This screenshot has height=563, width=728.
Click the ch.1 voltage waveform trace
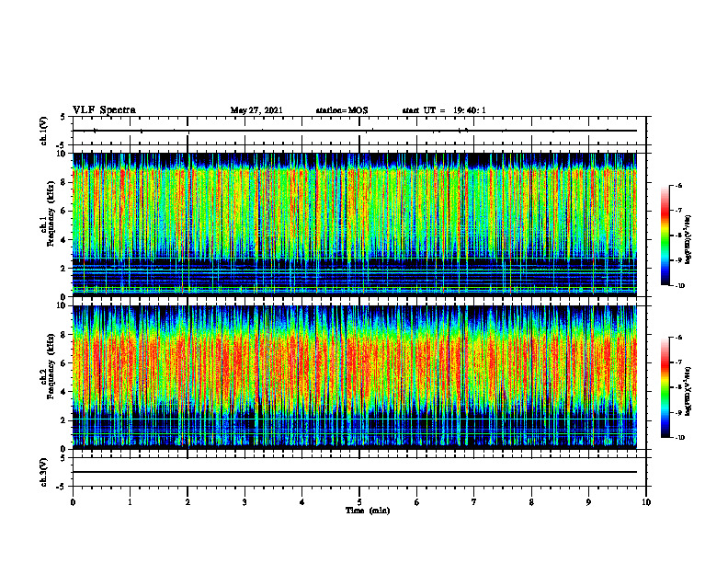click(x=355, y=131)
